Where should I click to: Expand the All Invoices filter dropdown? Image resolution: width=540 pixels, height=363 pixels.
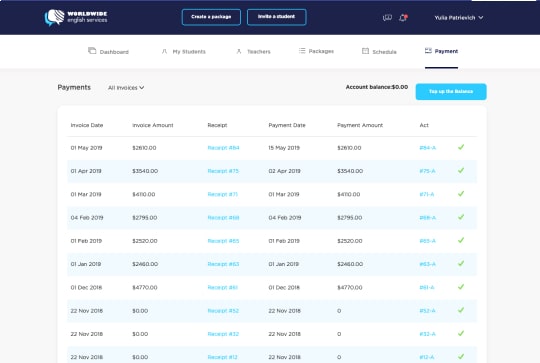[x=126, y=88]
